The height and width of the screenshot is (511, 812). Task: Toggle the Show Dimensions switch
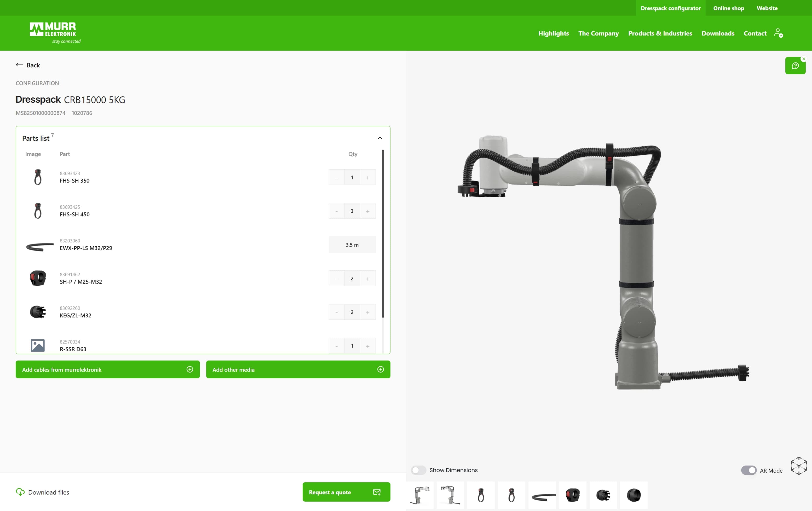[x=418, y=470]
